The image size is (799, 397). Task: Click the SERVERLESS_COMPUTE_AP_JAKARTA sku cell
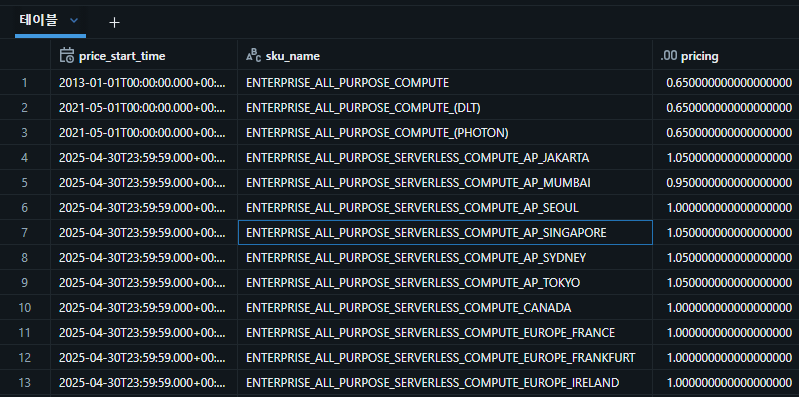pyautogui.click(x=445, y=157)
